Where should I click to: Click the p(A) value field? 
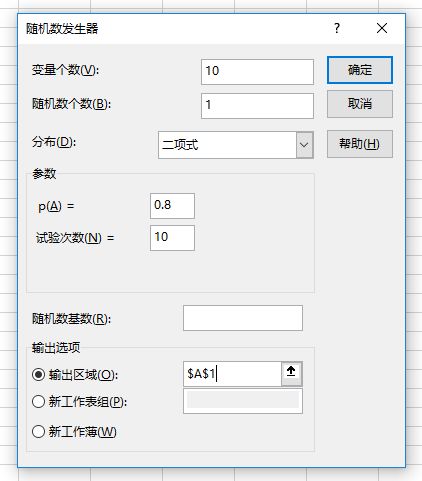click(x=172, y=206)
